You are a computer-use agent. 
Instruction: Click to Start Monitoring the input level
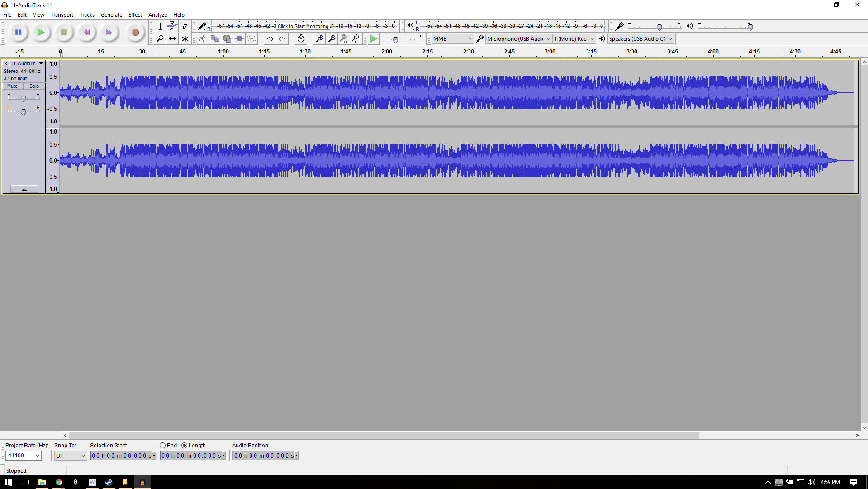(x=303, y=26)
